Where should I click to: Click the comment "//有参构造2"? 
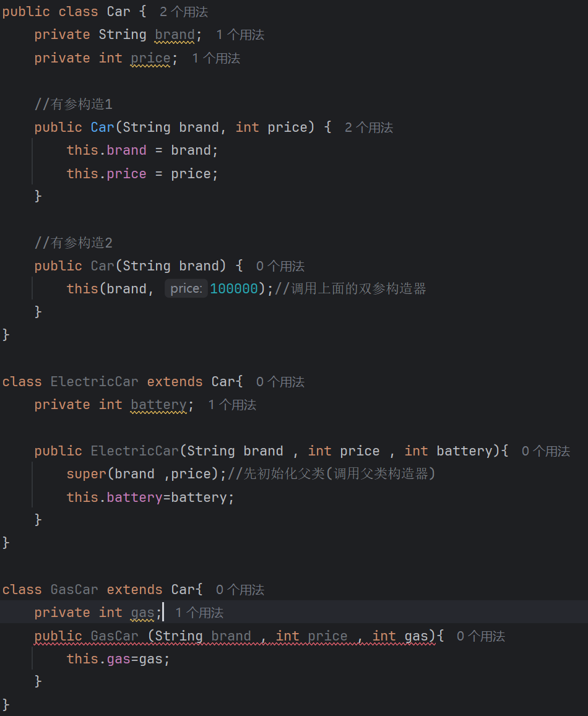(74, 243)
